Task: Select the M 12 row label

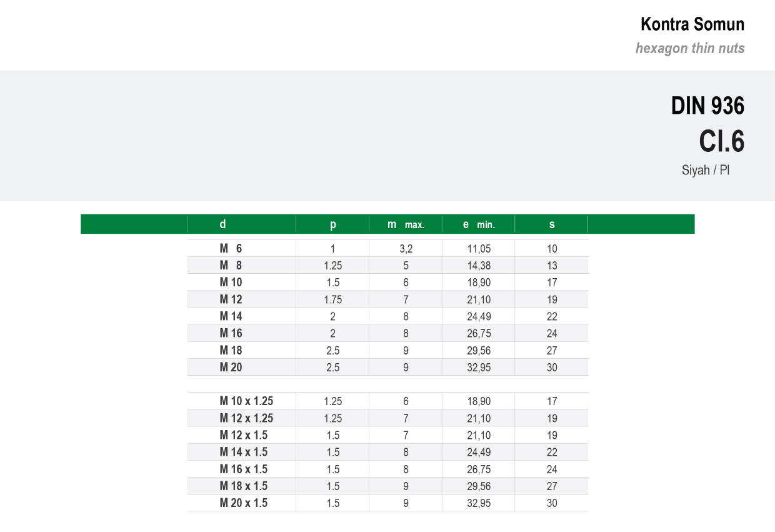Action: (231, 299)
